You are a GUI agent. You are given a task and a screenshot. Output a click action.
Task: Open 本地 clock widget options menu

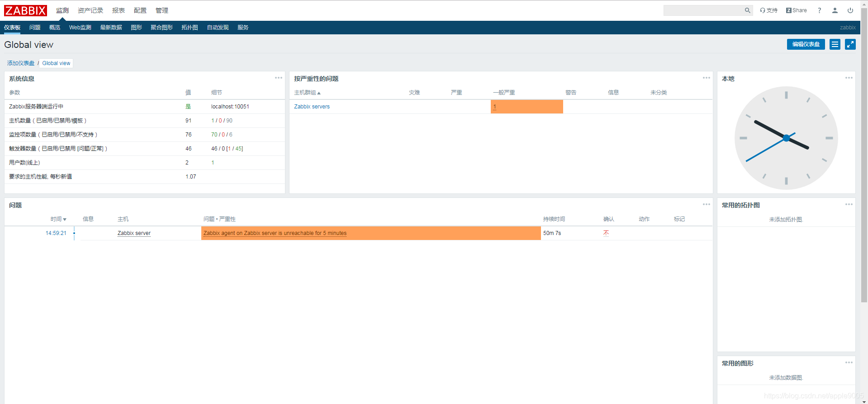849,78
